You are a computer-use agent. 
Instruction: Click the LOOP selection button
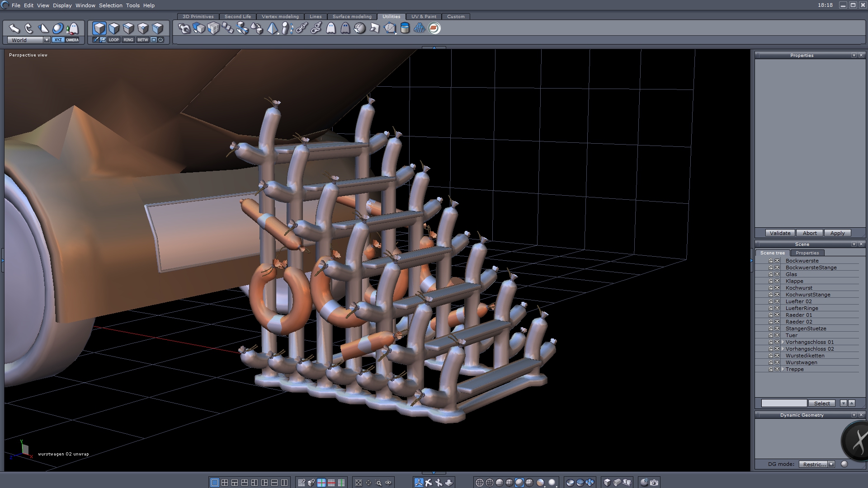[113, 40]
